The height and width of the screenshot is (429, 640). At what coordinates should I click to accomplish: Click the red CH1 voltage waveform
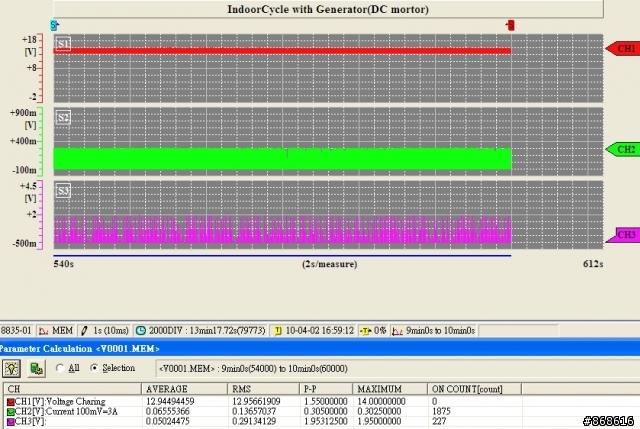282,51
